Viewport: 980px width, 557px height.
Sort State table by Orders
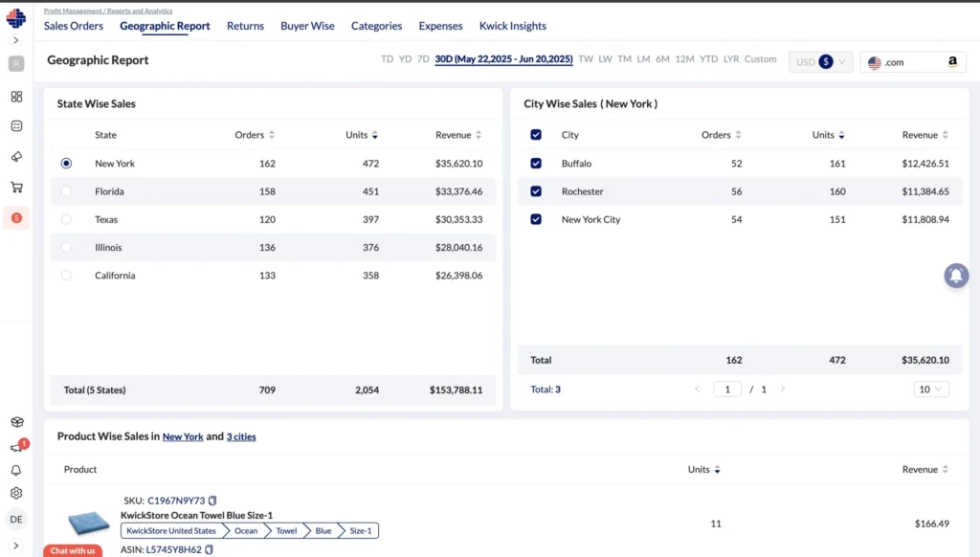click(271, 135)
